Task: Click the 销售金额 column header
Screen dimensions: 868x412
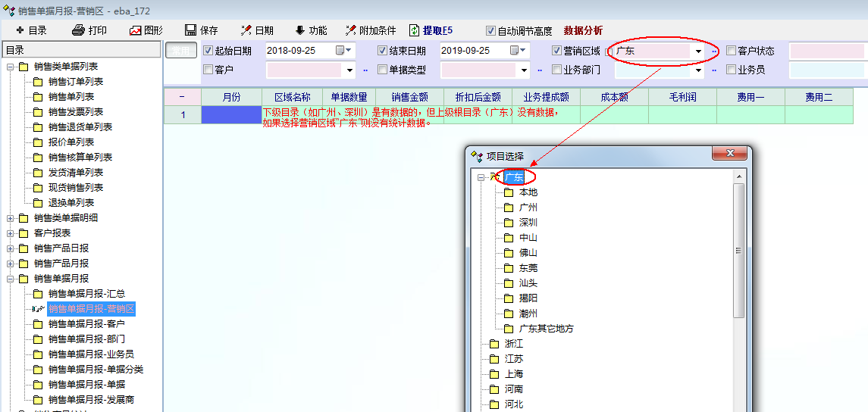Action: 409,97
